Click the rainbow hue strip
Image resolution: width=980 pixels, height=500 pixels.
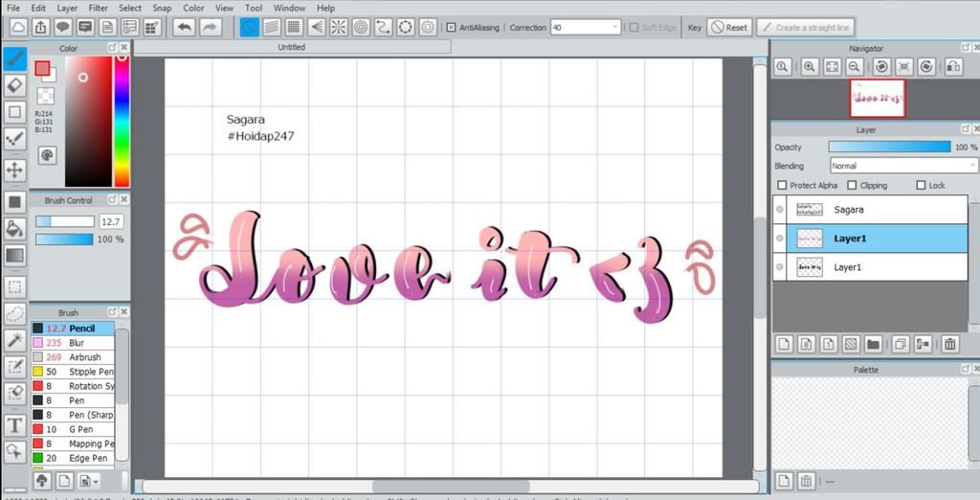(122, 120)
